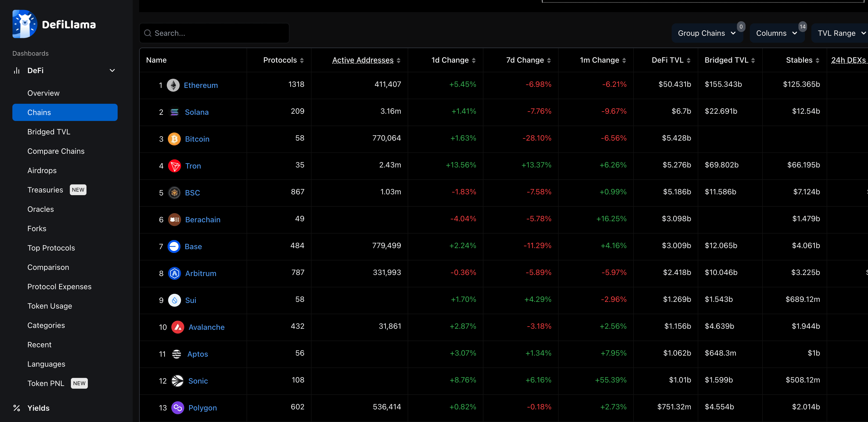Image resolution: width=868 pixels, height=422 pixels.
Task: Select the Chains sidebar item
Action: [x=65, y=112]
